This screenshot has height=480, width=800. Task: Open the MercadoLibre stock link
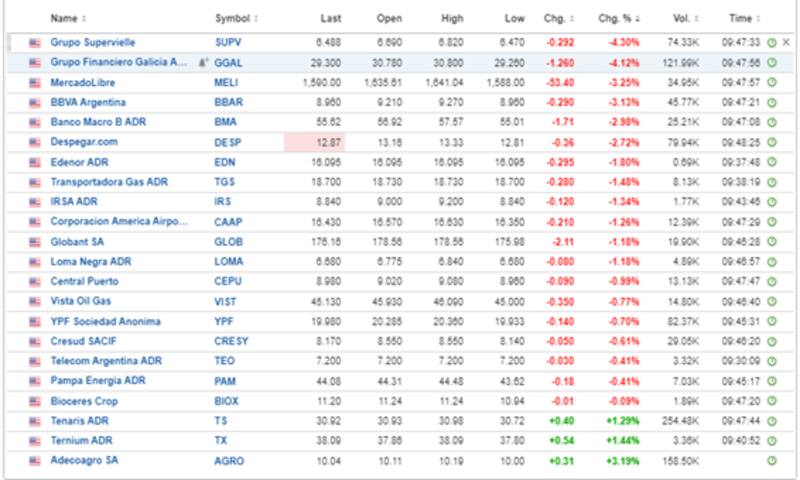coord(80,82)
